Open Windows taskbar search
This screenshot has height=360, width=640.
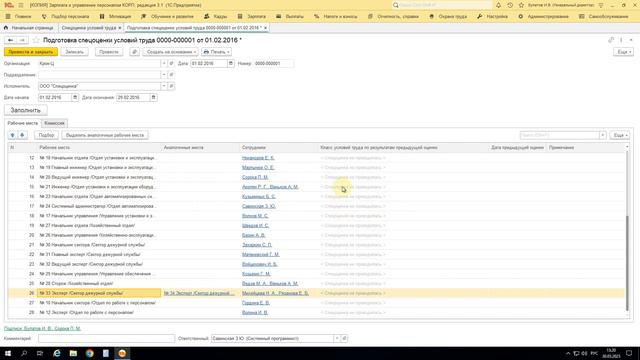click(24, 353)
